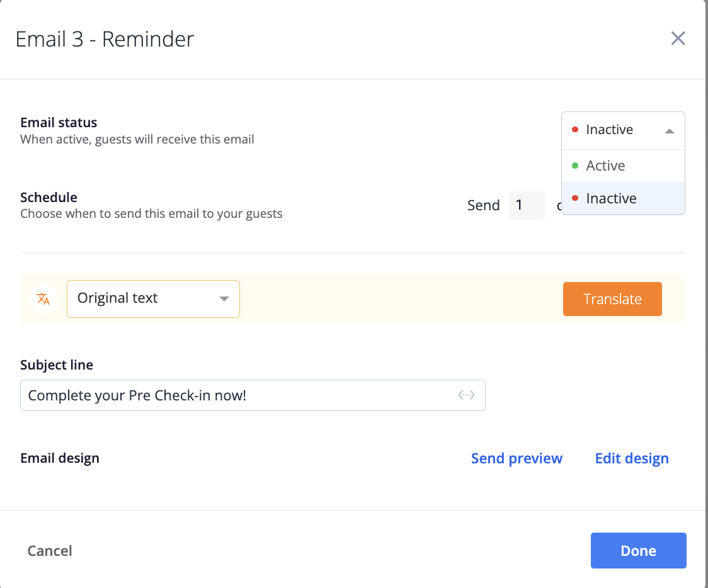708x588 pixels.
Task: Open Edit design link
Action: point(632,458)
